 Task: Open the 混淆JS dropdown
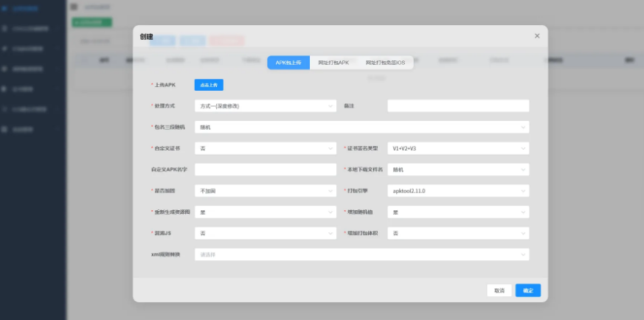[266, 233]
